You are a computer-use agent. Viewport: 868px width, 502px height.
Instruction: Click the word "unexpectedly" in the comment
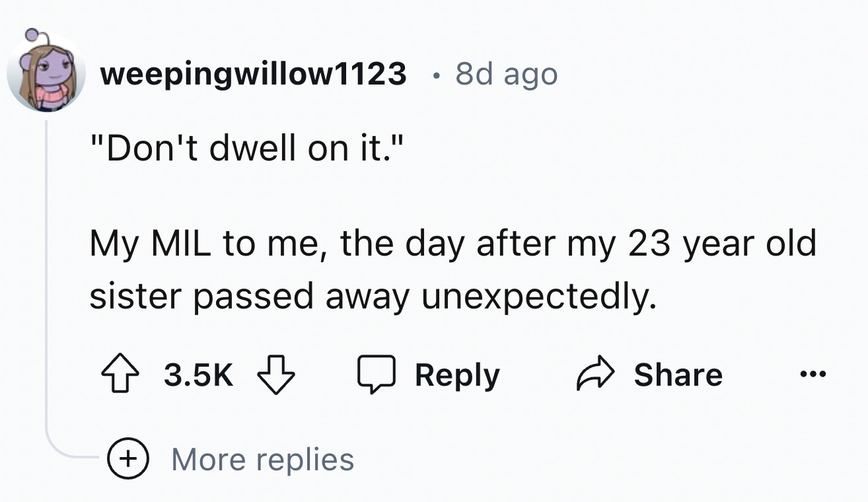pyautogui.click(x=538, y=297)
